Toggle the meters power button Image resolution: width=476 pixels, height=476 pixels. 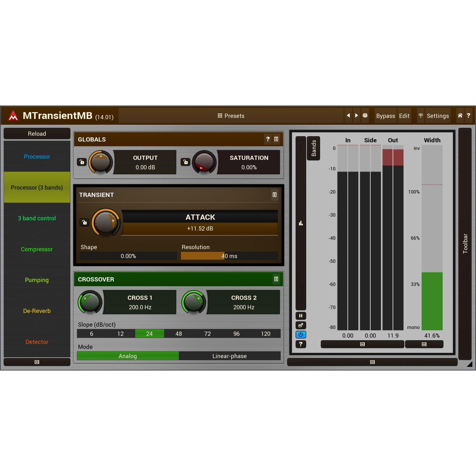pyautogui.click(x=301, y=335)
